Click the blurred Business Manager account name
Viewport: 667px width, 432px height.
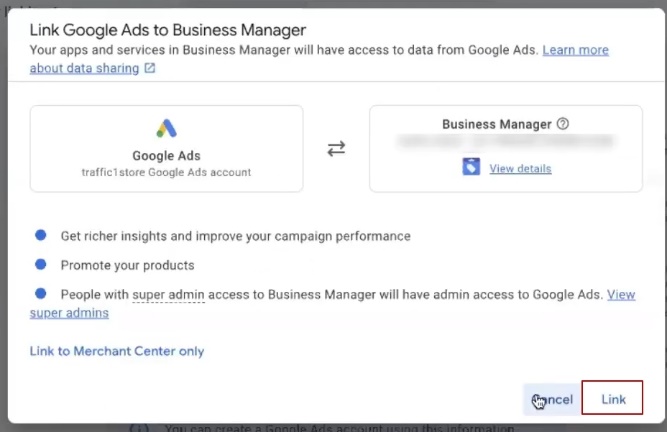pyautogui.click(x=504, y=145)
